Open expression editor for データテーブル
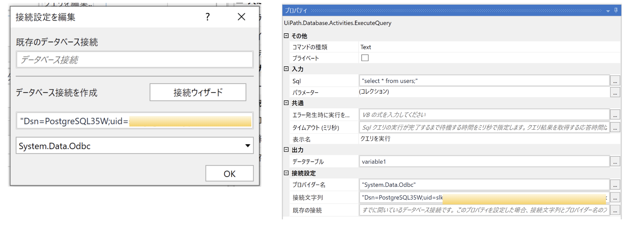The height and width of the screenshot is (226, 644). pos(615,161)
